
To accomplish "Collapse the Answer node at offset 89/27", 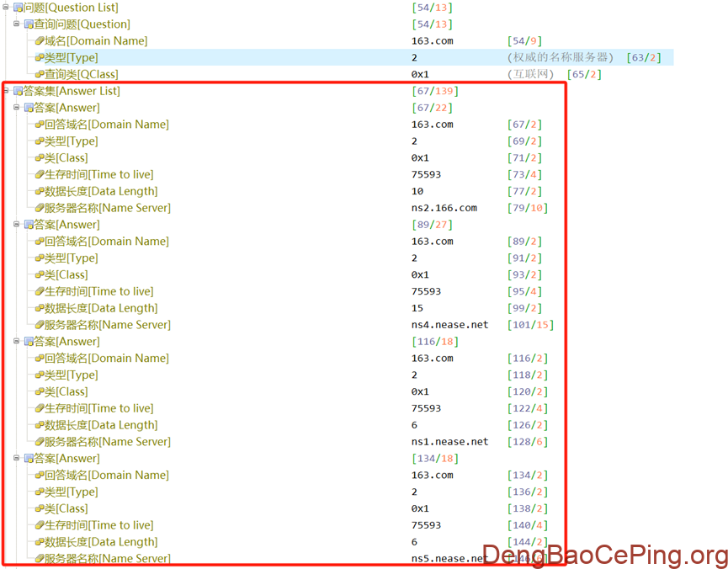I will (17, 225).
